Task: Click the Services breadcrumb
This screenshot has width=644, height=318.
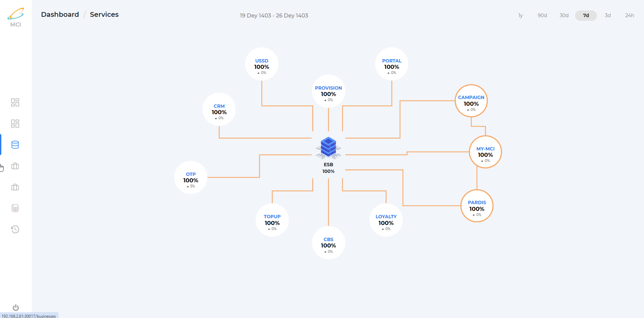Action: [x=104, y=14]
